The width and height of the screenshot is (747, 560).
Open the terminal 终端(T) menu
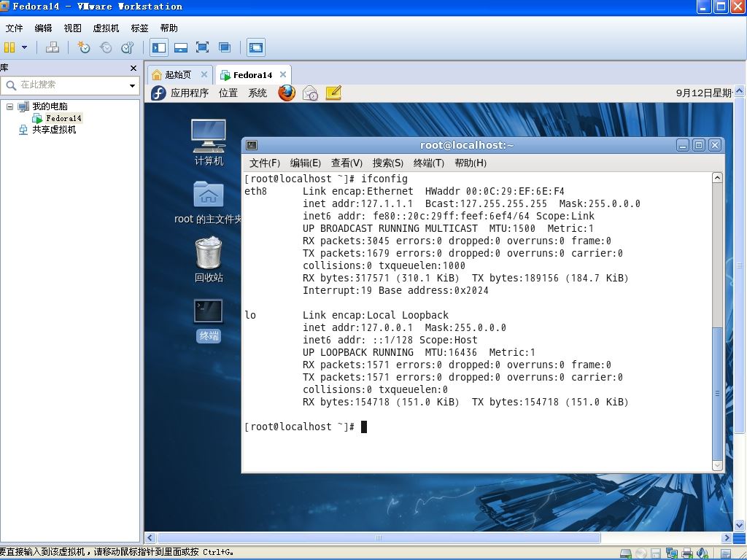(429, 163)
